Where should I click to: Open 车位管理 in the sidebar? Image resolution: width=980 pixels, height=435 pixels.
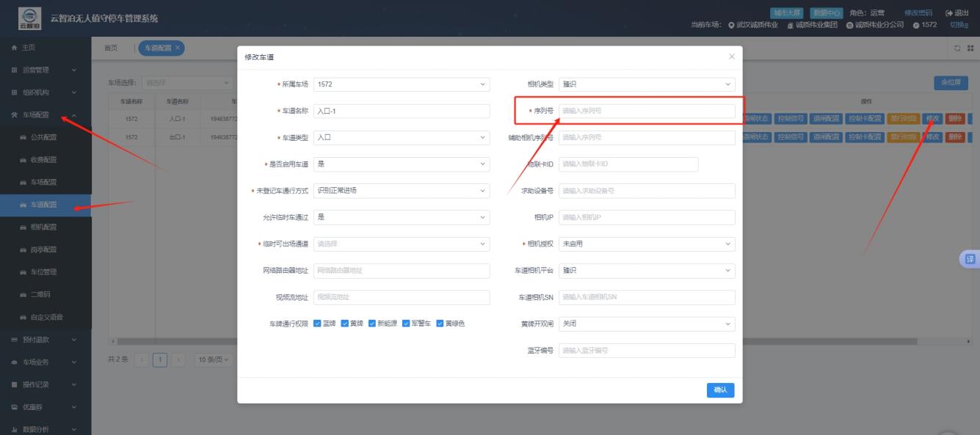tap(46, 272)
